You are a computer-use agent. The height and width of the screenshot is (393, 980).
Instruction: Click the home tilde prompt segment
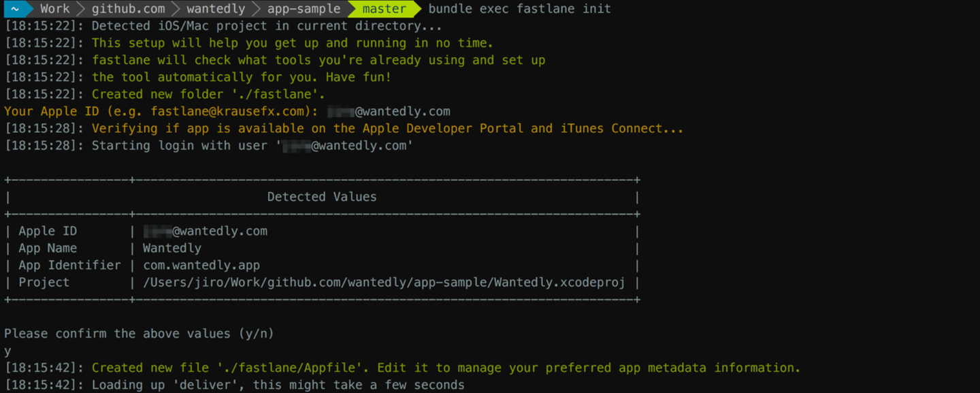pos(14,9)
